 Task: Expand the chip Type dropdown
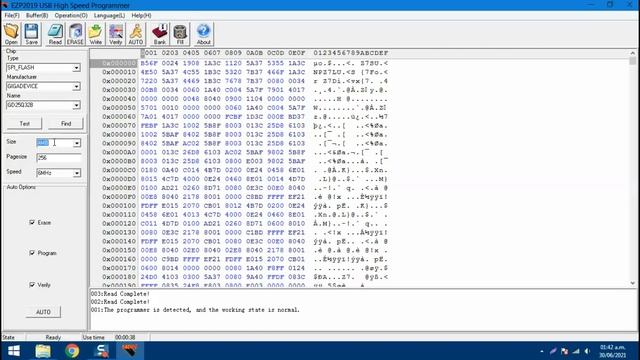[76, 68]
